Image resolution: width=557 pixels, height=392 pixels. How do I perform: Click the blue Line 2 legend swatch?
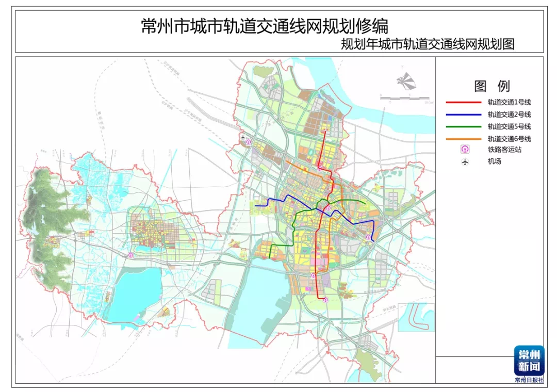[464, 115]
